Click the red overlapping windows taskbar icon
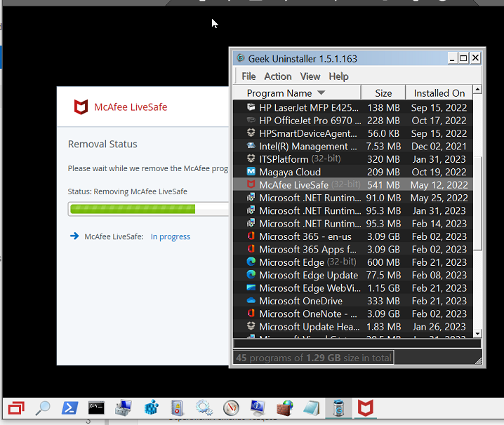Image resolution: width=504 pixels, height=425 pixels. [x=16, y=408]
